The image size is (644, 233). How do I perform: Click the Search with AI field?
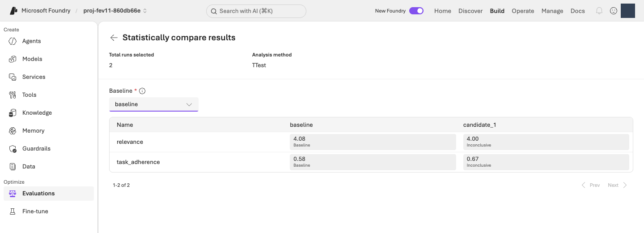[256, 11]
